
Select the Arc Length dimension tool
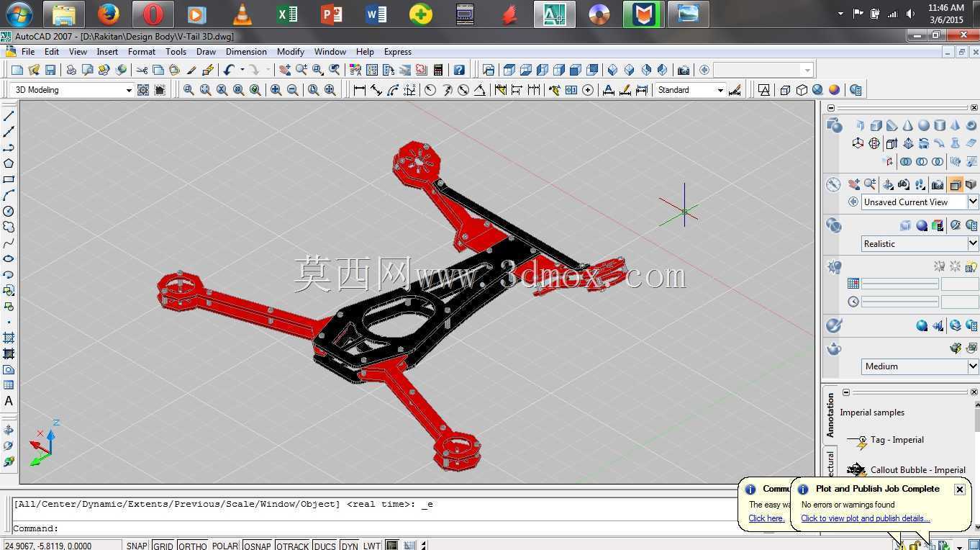pyautogui.click(x=393, y=90)
